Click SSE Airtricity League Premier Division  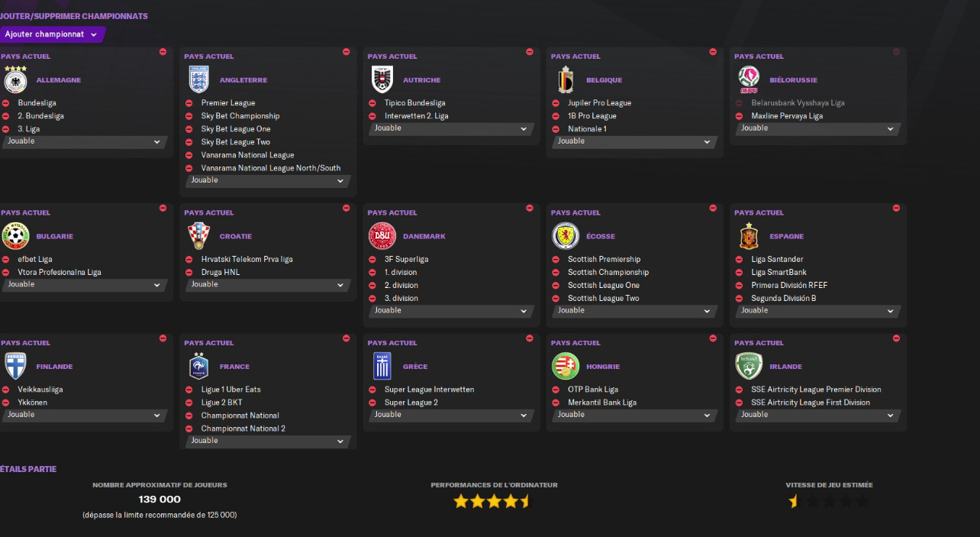pos(816,390)
